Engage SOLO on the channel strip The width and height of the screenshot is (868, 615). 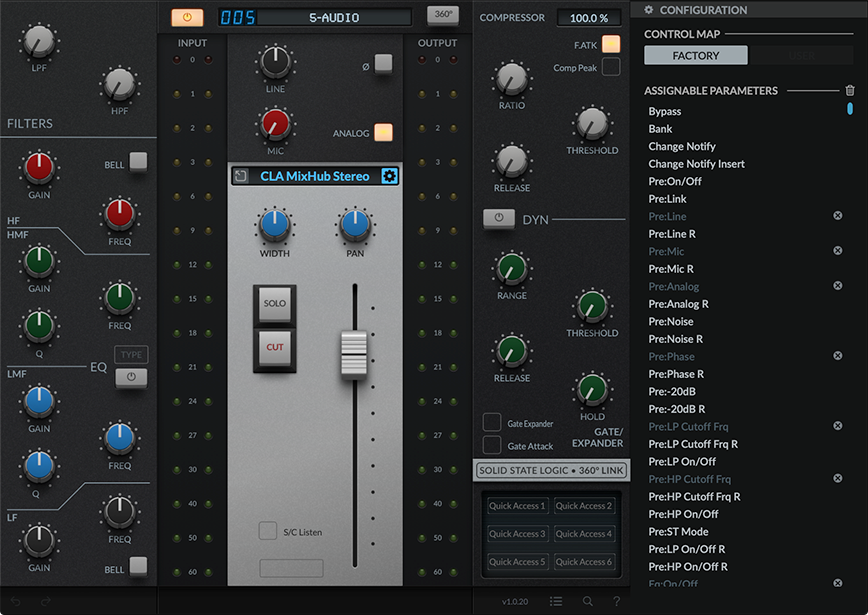(x=275, y=303)
